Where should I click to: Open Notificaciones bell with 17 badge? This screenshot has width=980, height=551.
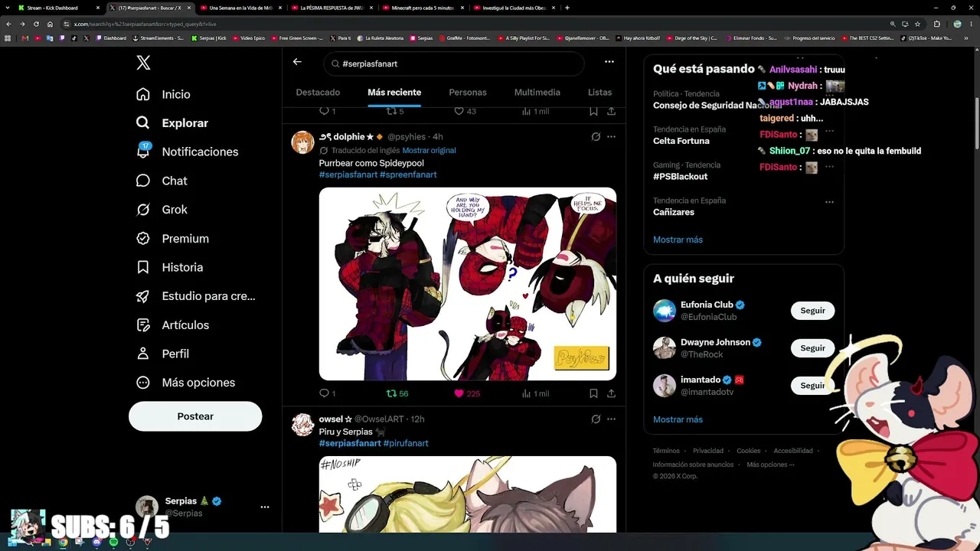pyautogui.click(x=143, y=151)
